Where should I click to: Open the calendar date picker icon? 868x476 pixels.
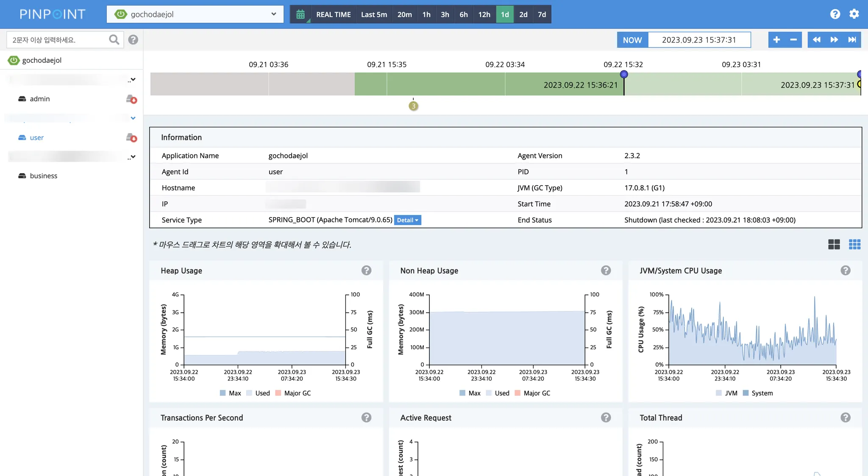[300, 14]
